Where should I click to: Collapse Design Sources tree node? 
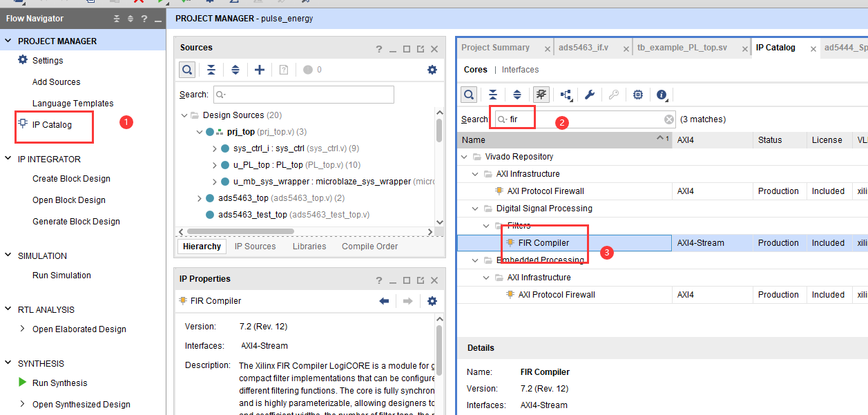(x=184, y=115)
